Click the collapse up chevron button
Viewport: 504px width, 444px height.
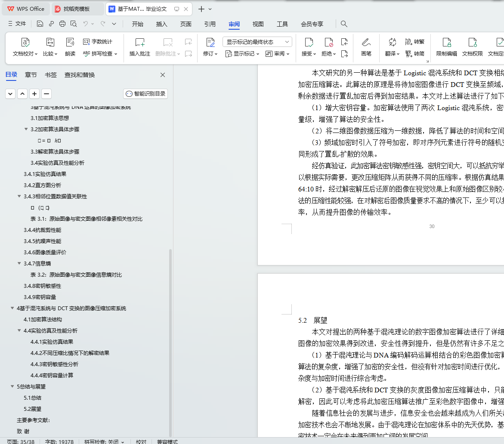22,94
